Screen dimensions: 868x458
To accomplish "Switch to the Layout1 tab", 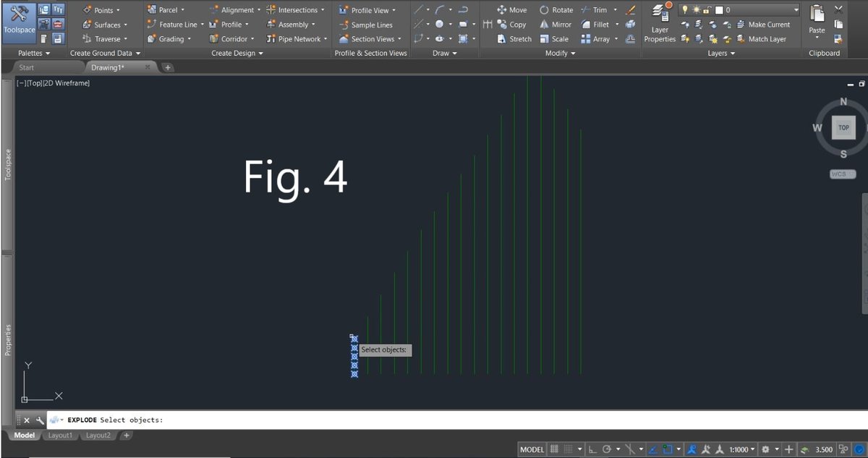I will (60, 436).
